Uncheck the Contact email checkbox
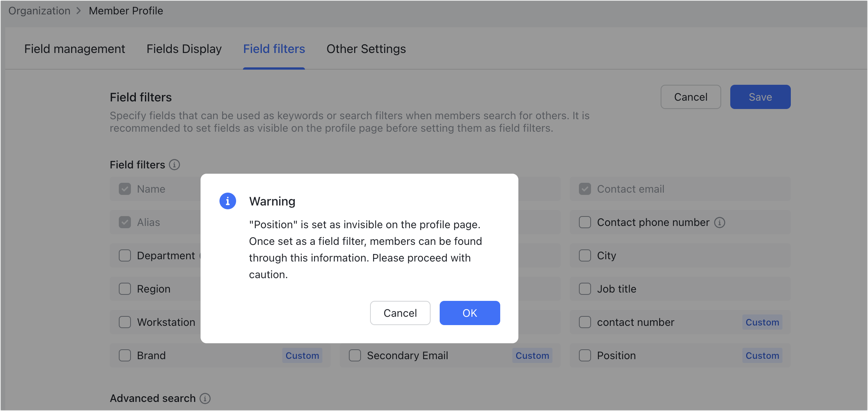This screenshot has height=411, width=868. [x=585, y=189]
